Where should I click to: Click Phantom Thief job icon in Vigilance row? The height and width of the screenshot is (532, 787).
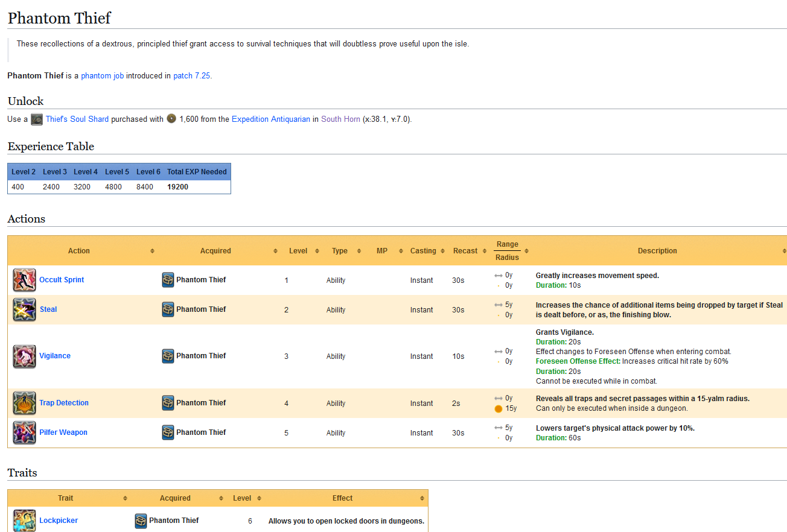(168, 356)
